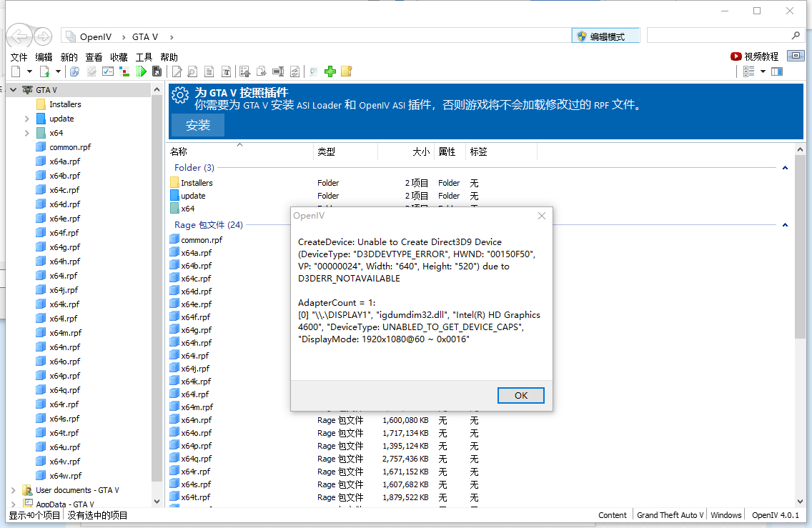Click the export documents arrow icon
Image resolution: width=812 pixels, height=528 pixels.
coord(262,71)
